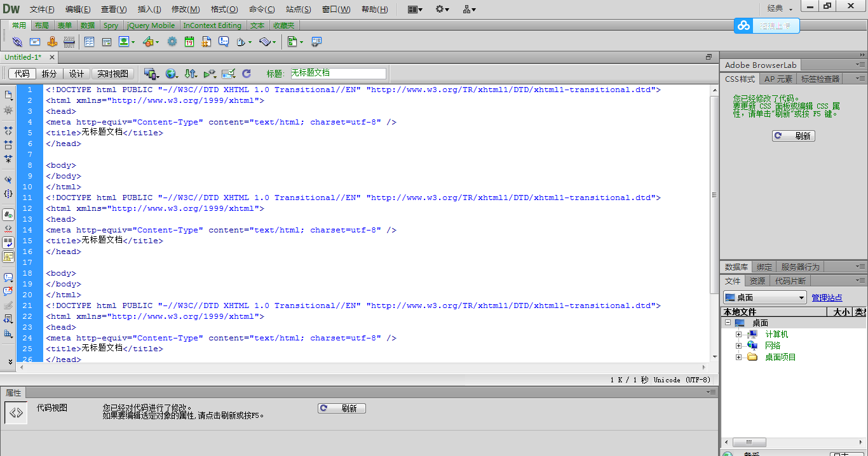The image size is (868, 456).
Task: Insert a Named Anchor
Action: tap(52, 41)
